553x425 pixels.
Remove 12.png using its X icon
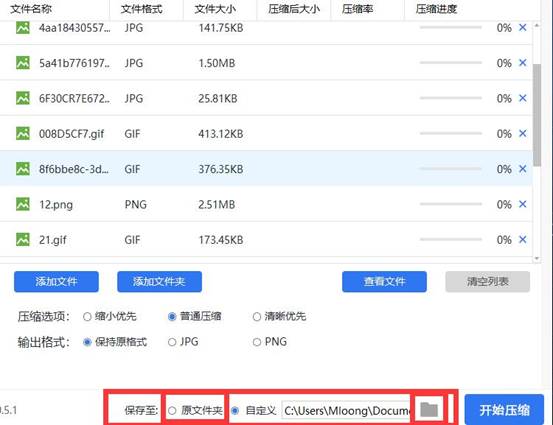[522, 204]
